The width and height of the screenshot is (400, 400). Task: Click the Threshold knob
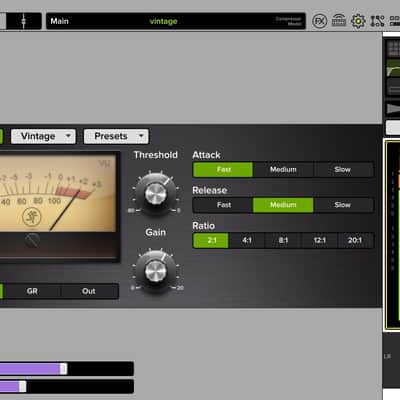pyautogui.click(x=155, y=194)
